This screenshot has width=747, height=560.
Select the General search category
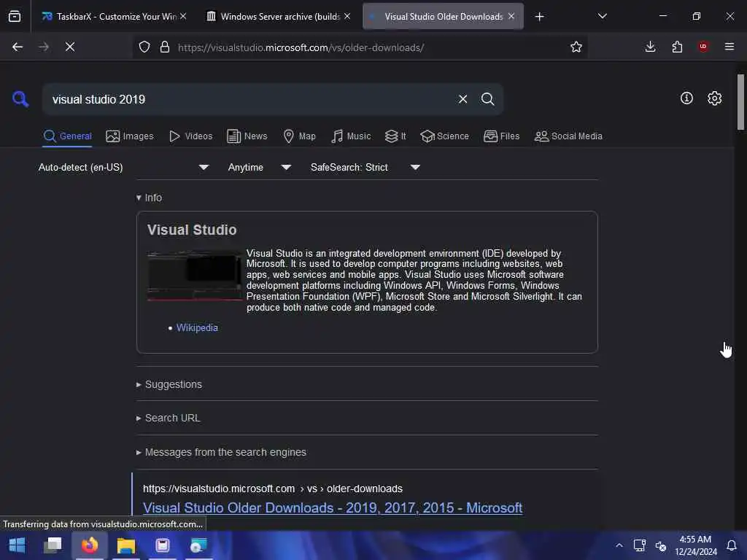tap(67, 136)
